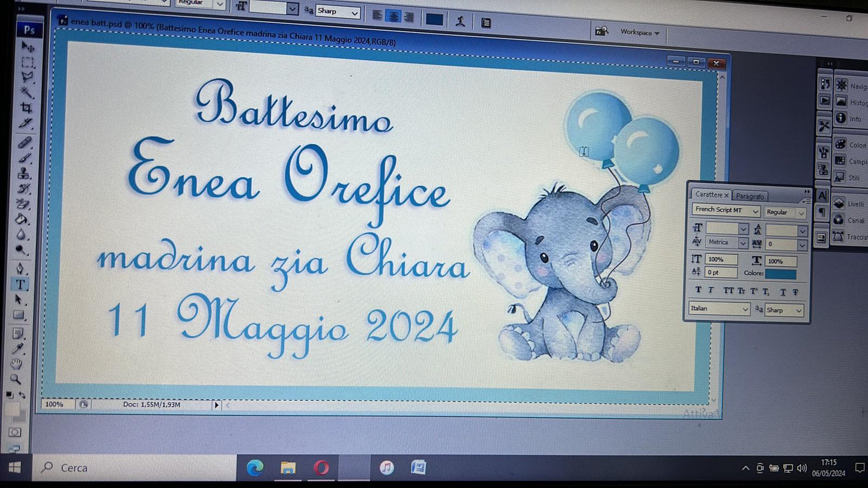Click the horizontal scale 100% field
Image resolution: width=868 pixels, height=488 pixels.
click(781, 261)
